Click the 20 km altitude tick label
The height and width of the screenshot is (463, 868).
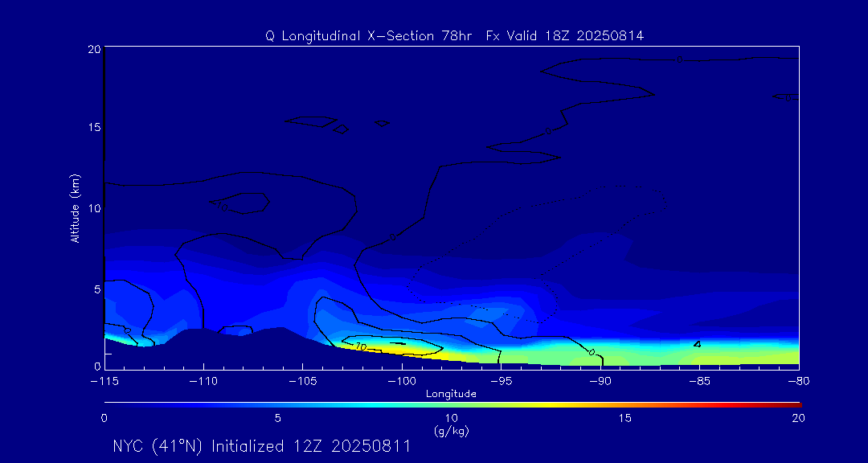click(x=92, y=49)
